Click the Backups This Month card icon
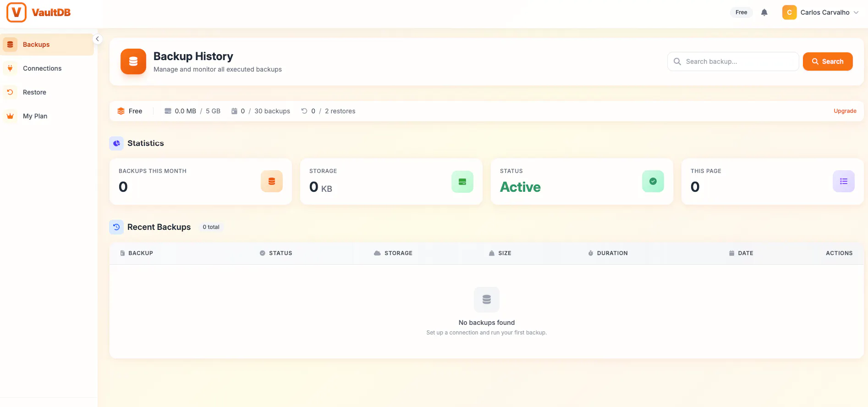 pyautogui.click(x=272, y=181)
